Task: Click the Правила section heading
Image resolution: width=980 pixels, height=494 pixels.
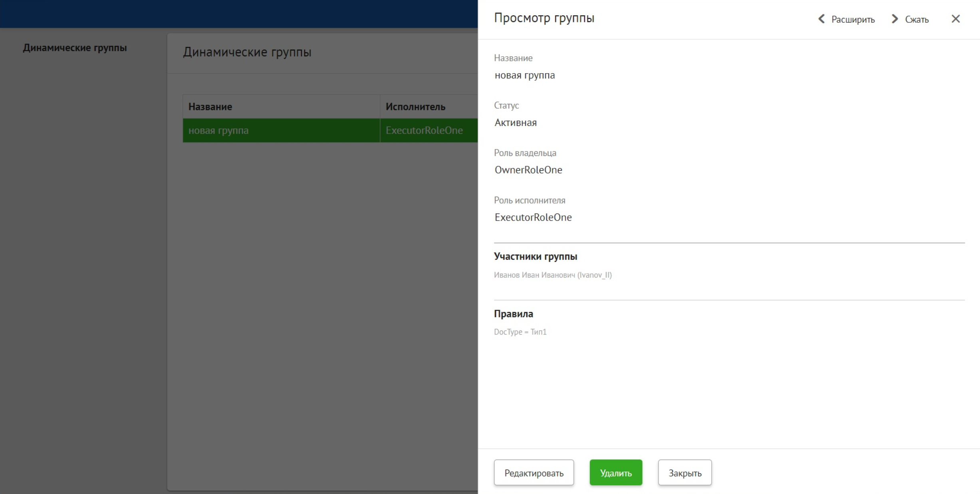Action: tap(513, 313)
